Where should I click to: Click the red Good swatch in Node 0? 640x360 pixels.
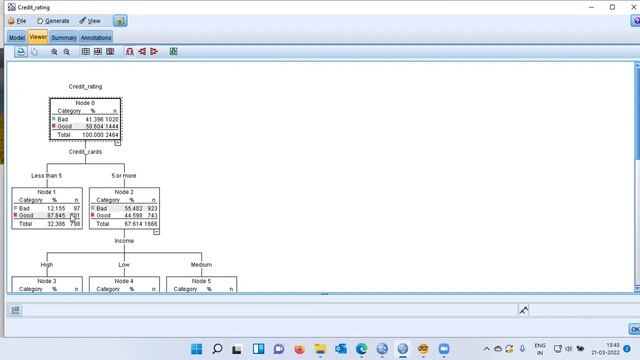click(x=53, y=126)
